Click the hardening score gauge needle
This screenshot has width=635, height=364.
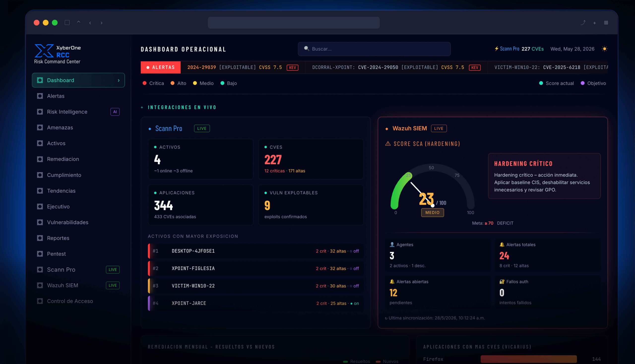click(x=422, y=194)
